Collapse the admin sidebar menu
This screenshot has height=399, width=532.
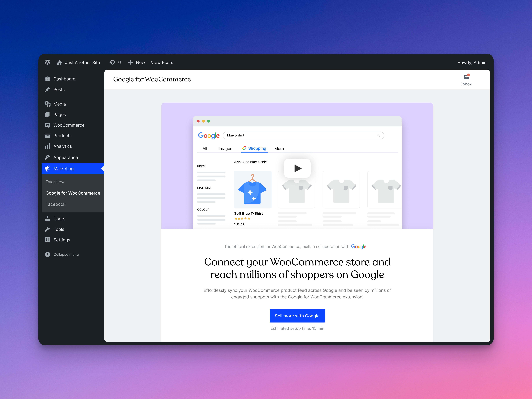pos(48,254)
